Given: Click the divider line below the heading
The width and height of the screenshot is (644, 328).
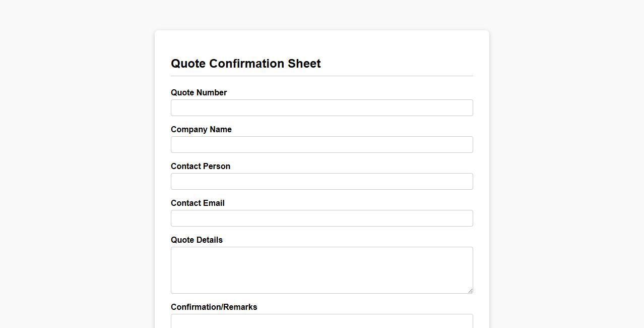Looking at the screenshot, I should pos(321,76).
